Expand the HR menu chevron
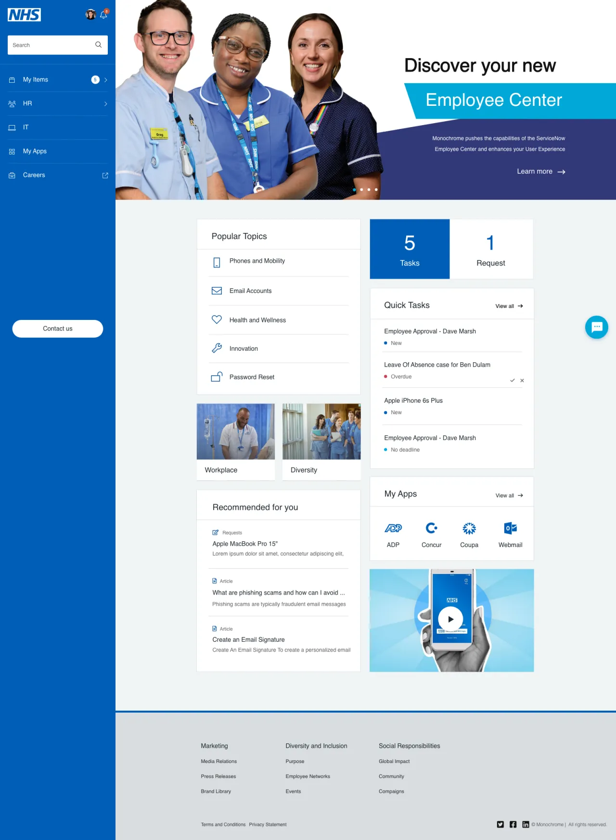616x840 pixels. click(x=106, y=104)
